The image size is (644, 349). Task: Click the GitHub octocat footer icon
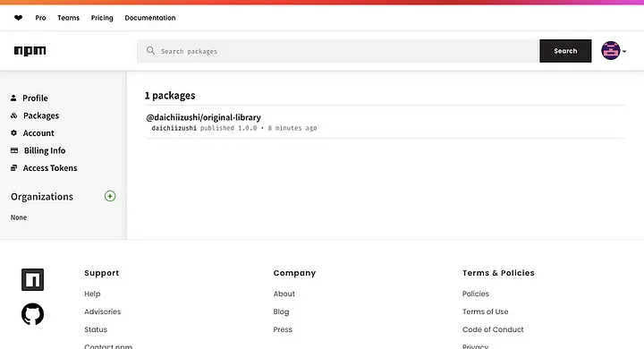32,314
